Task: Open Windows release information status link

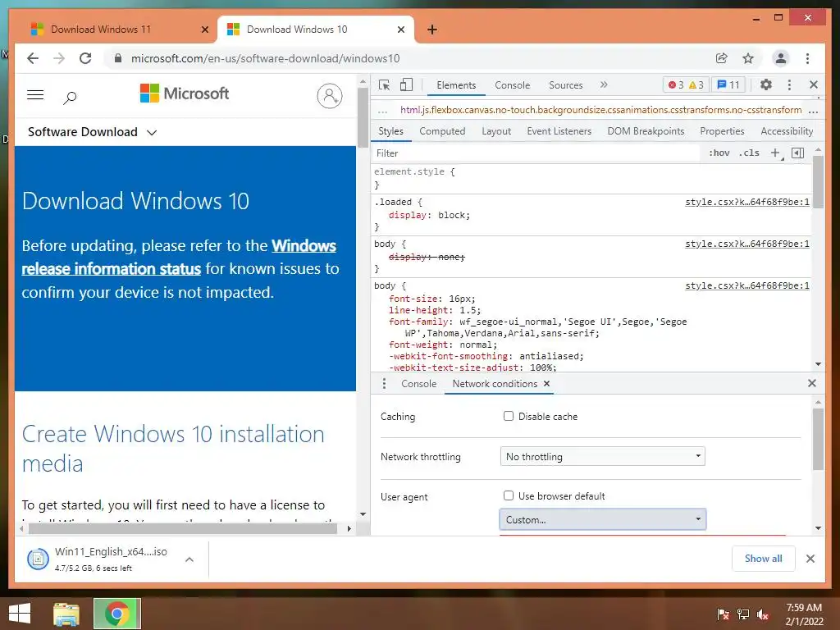Action: pyautogui.click(x=179, y=257)
